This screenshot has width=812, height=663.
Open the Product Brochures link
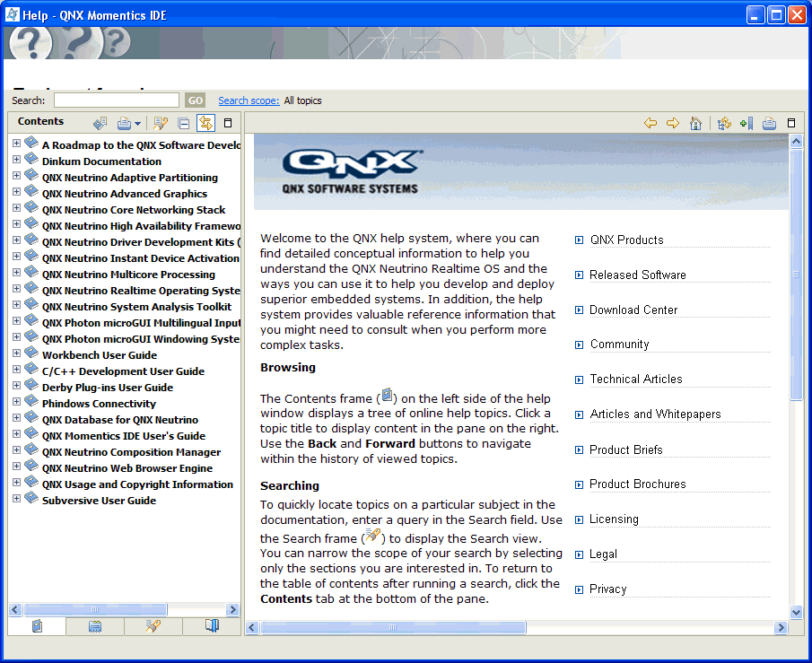pos(637,484)
